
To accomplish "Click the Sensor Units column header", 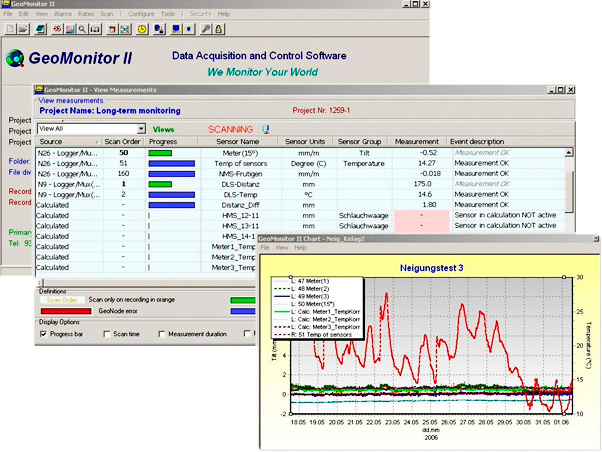I will click(305, 142).
